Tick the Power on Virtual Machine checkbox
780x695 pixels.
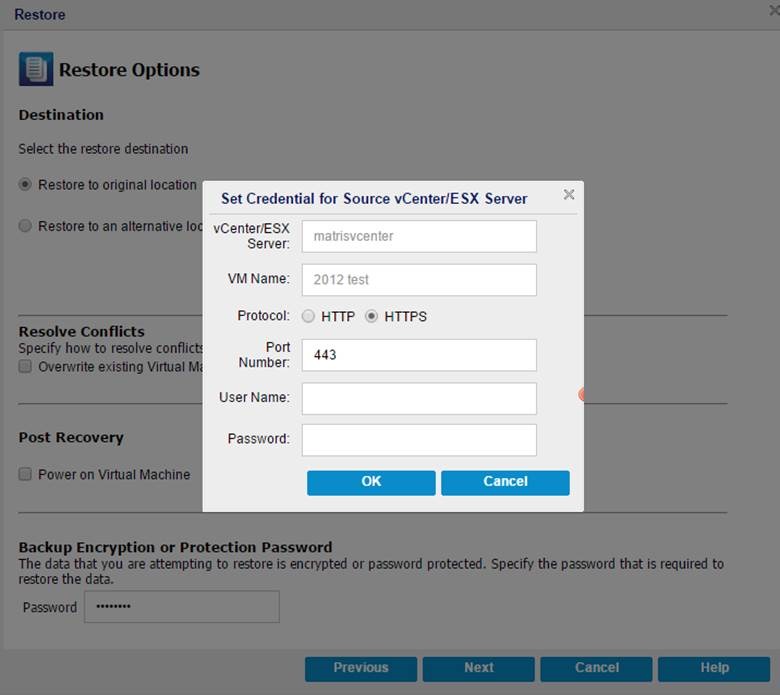pos(25,474)
